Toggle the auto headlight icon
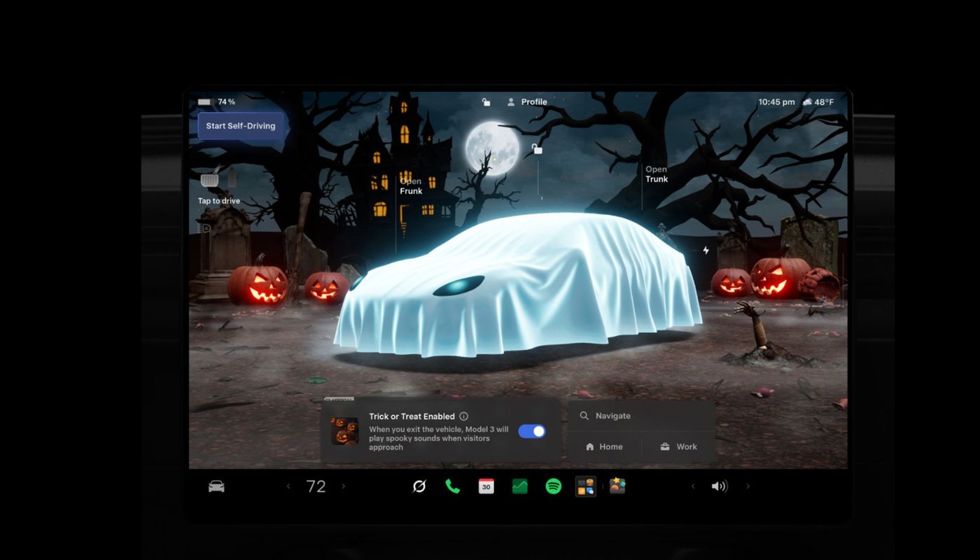Image resolution: width=980 pixels, height=560 pixels. (x=204, y=228)
